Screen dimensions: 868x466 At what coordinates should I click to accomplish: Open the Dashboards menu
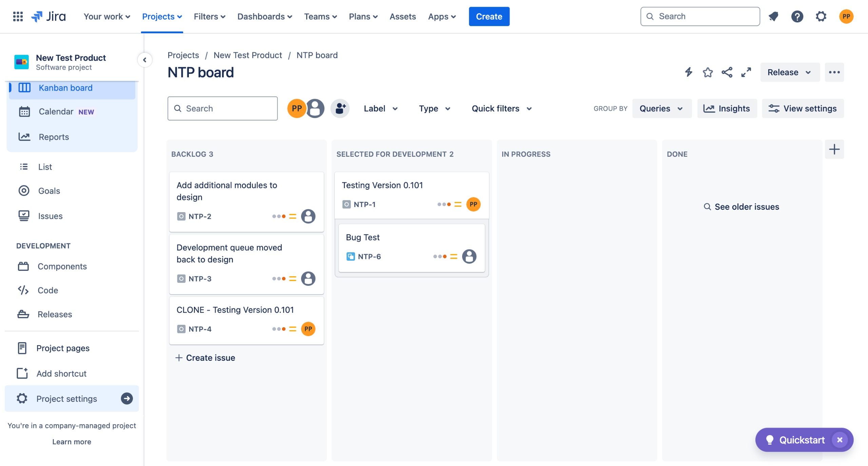[264, 16]
